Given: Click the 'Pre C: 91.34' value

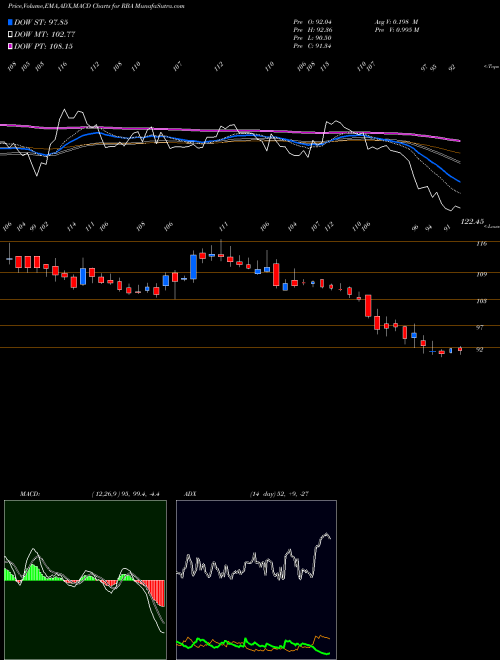Looking at the screenshot, I should [x=313, y=46].
